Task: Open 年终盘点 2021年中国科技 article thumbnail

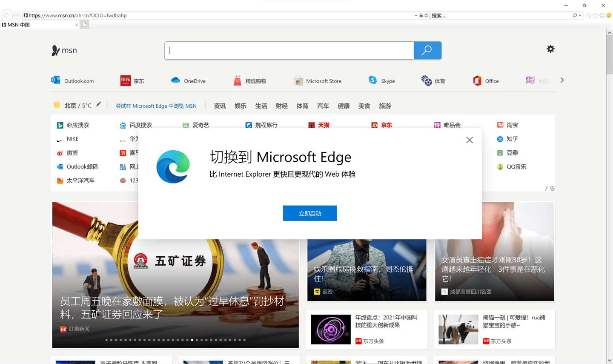Action: 331,330
